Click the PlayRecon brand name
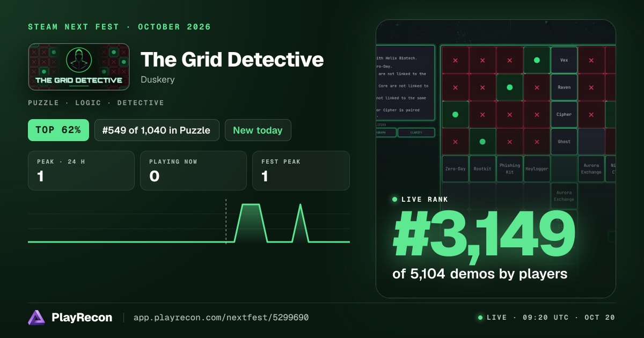 coord(82,318)
